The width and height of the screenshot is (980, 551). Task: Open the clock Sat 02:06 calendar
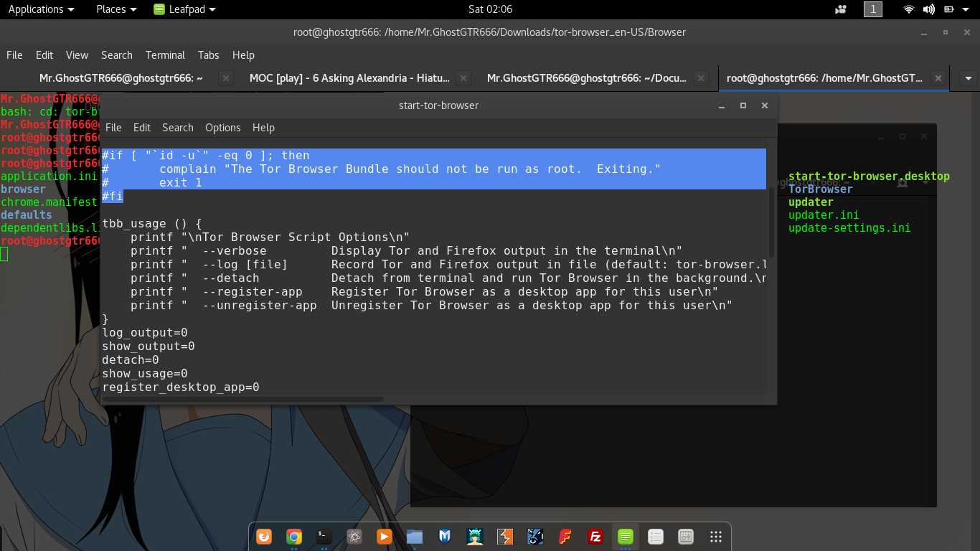[x=490, y=9]
